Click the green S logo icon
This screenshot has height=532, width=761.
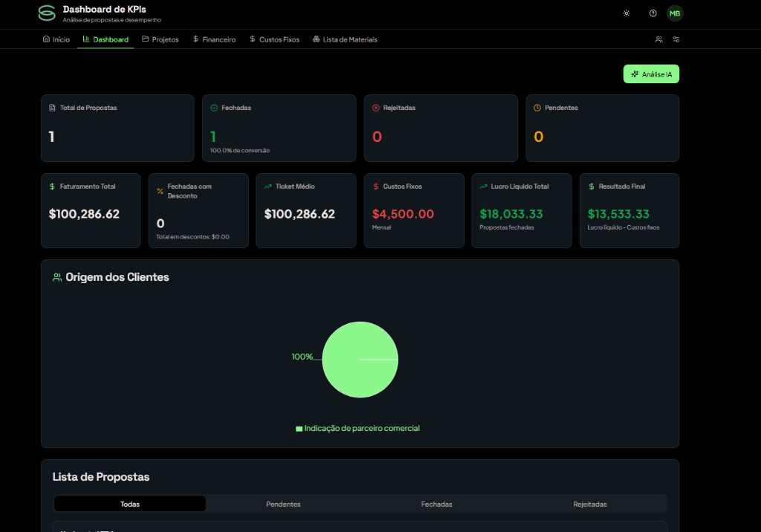click(x=47, y=13)
